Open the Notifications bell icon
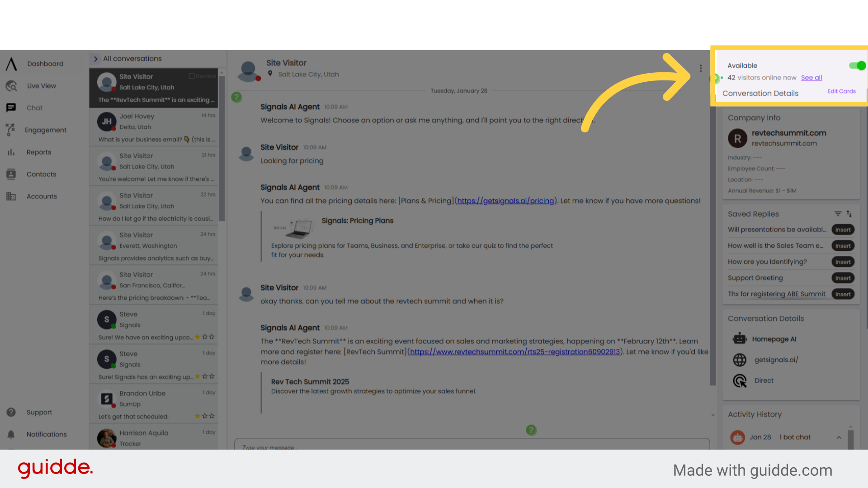868x488 pixels. click(11, 434)
